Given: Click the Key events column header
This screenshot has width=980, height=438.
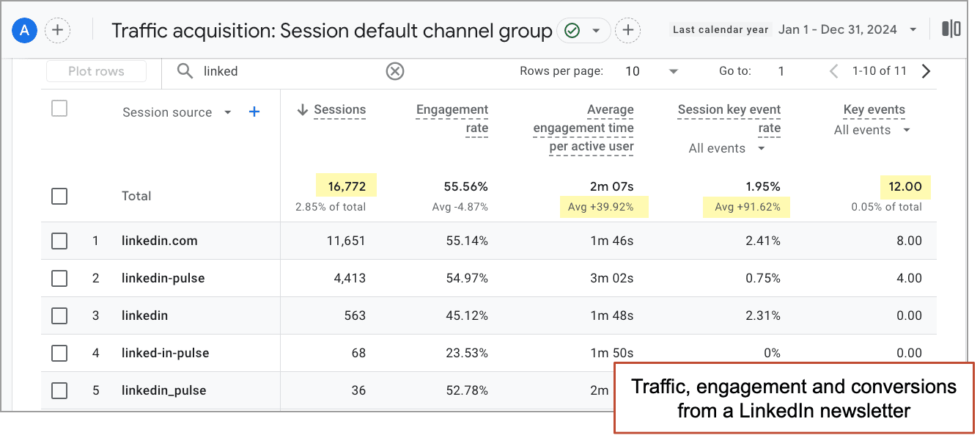Looking at the screenshot, I should tap(874, 109).
